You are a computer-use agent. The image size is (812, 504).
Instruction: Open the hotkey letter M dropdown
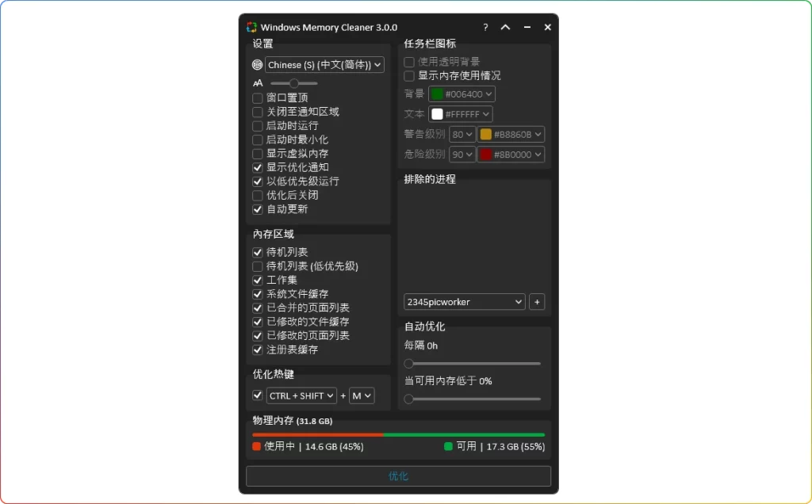[x=362, y=396]
